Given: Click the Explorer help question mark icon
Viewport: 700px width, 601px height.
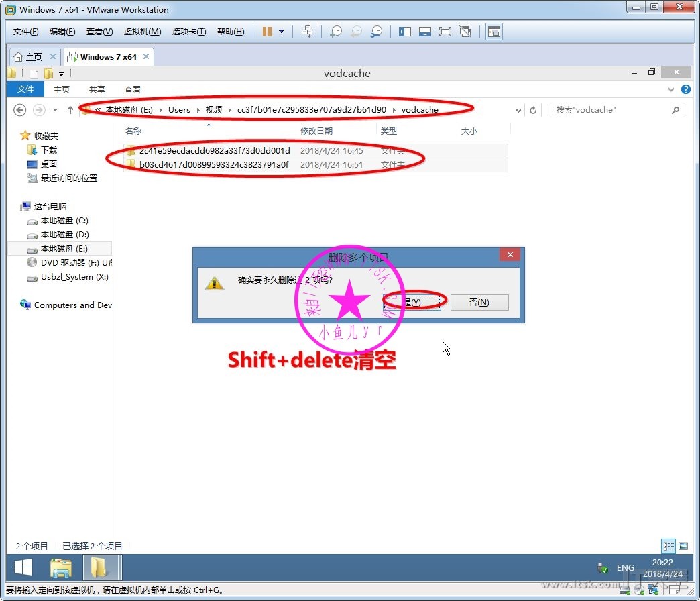Looking at the screenshot, I should [x=685, y=89].
